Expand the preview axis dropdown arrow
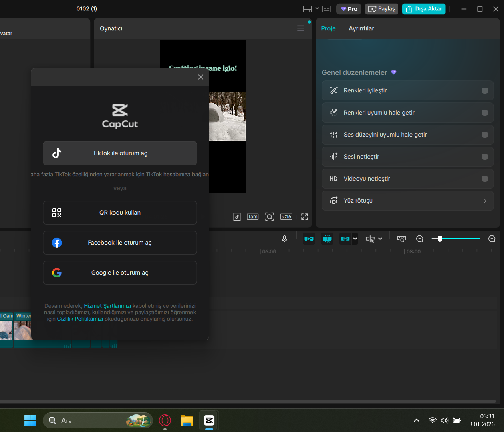The width and height of the screenshot is (504, 432). 380,239
